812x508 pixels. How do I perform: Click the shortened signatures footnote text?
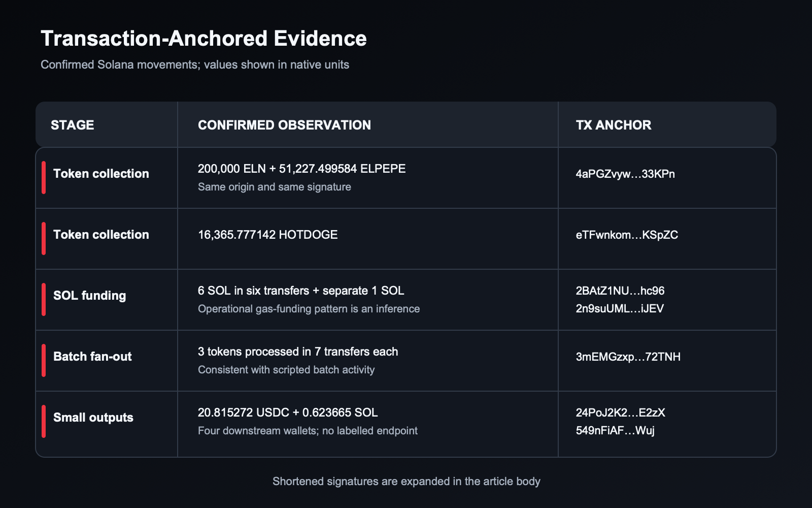[406, 481]
